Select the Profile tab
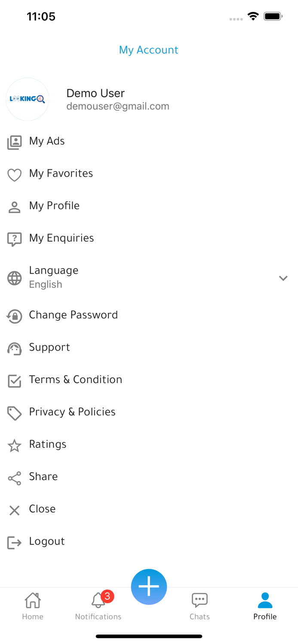The height and width of the screenshot is (644, 298). point(265,605)
